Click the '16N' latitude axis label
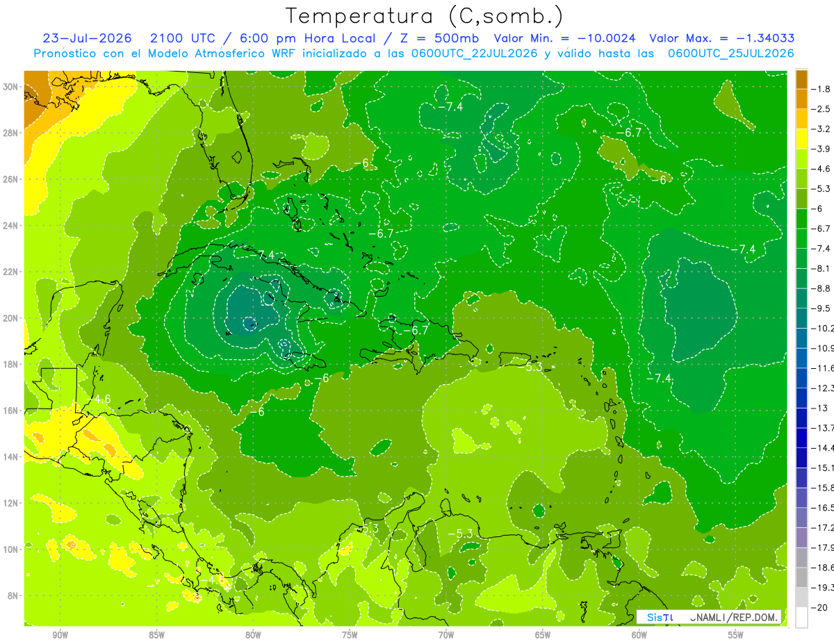Viewport: 834px width, 644px height. coord(10,411)
